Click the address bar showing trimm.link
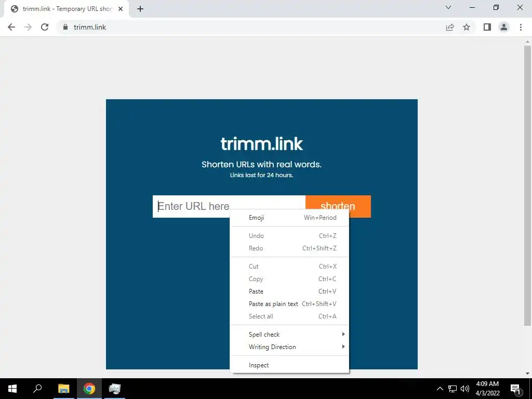 pyautogui.click(x=251, y=27)
